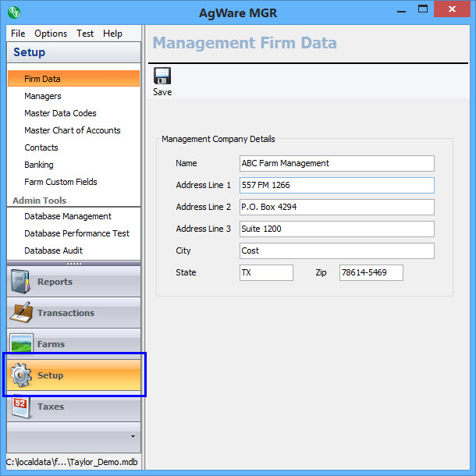Open the File menu
This screenshot has width=476, height=476.
(18, 34)
